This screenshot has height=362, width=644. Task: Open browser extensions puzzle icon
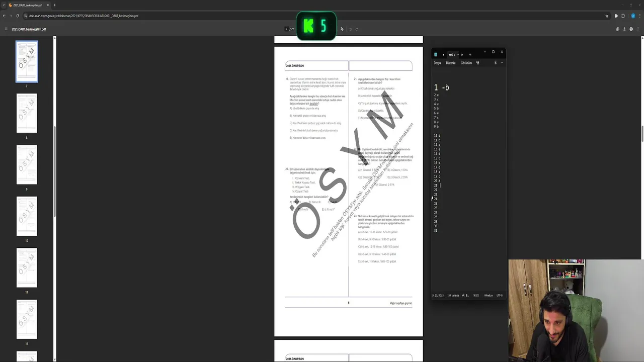[x=623, y=16]
